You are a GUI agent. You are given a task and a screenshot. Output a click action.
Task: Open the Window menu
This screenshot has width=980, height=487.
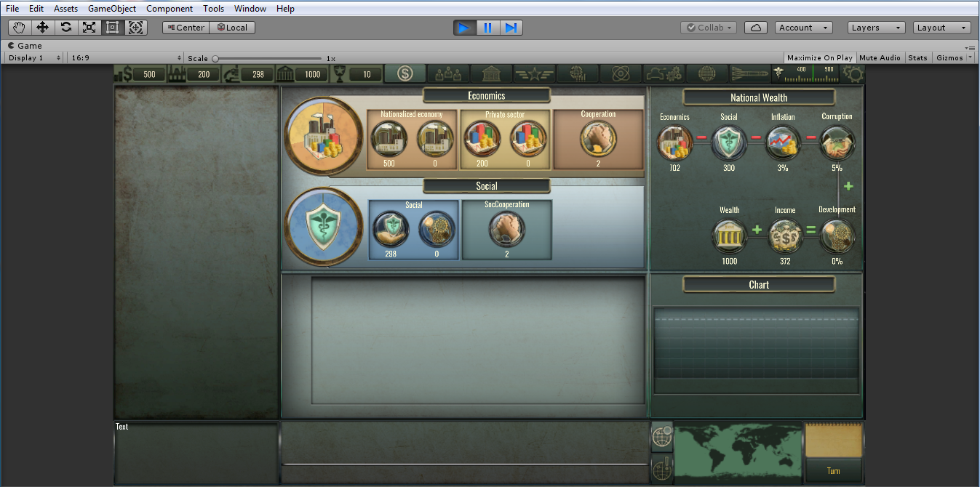click(250, 9)
